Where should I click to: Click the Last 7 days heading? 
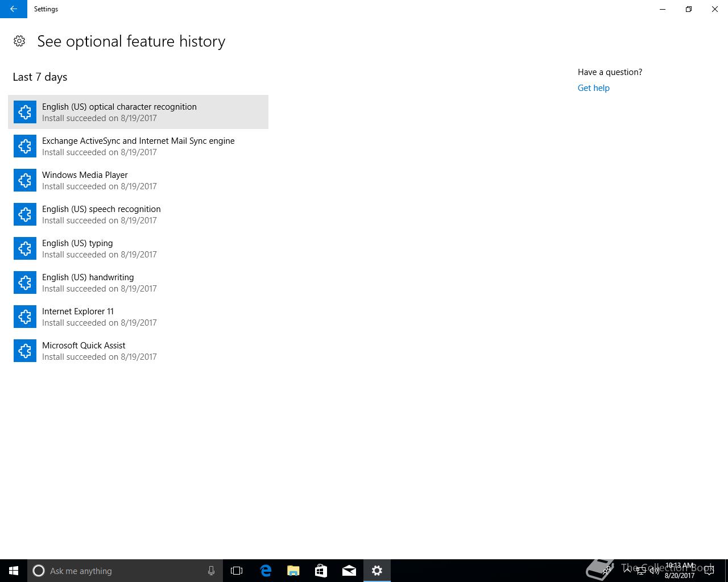(x=40, y=77)
